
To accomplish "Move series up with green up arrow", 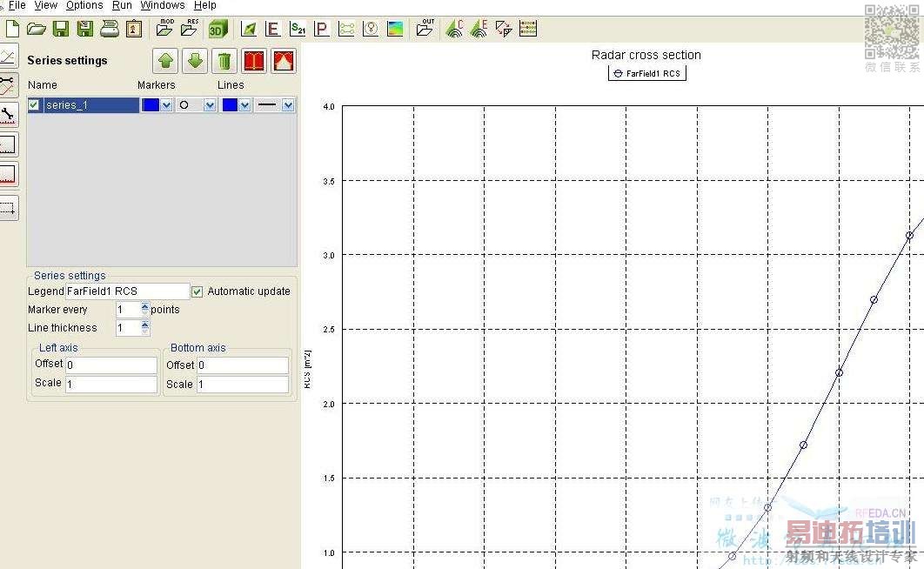I will (165, 61).
